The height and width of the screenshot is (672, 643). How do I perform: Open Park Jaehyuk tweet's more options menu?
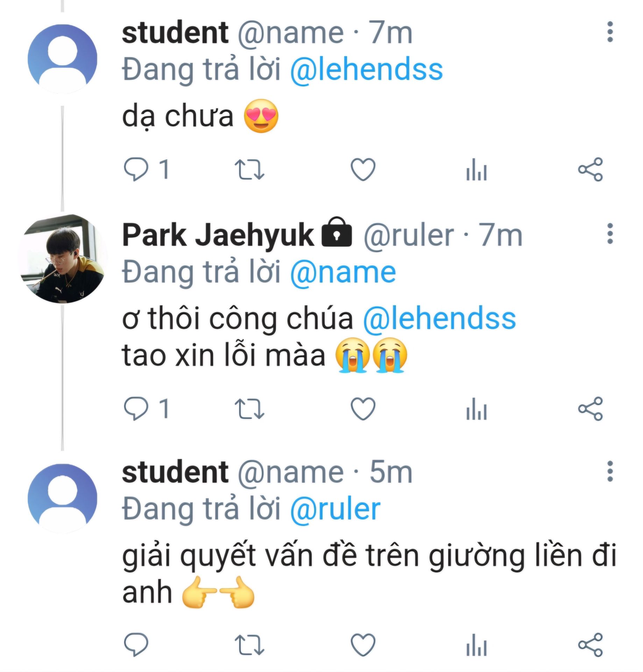pyautogui.click(x=610, y=233)
